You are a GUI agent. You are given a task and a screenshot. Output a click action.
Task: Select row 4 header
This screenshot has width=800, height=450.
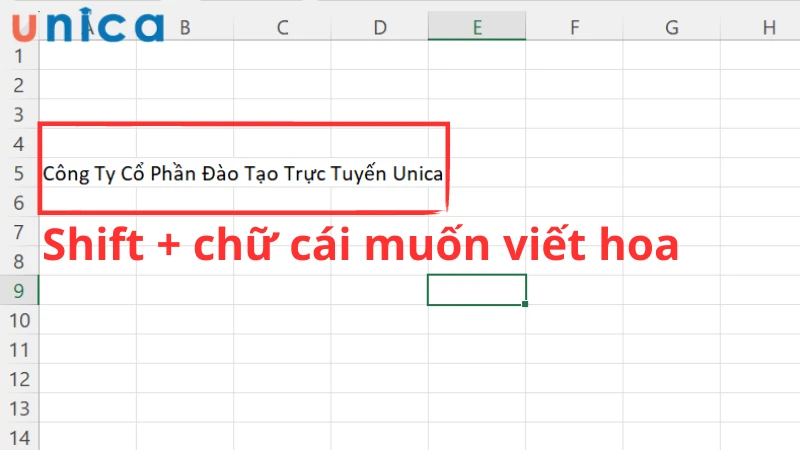(19, 144)
